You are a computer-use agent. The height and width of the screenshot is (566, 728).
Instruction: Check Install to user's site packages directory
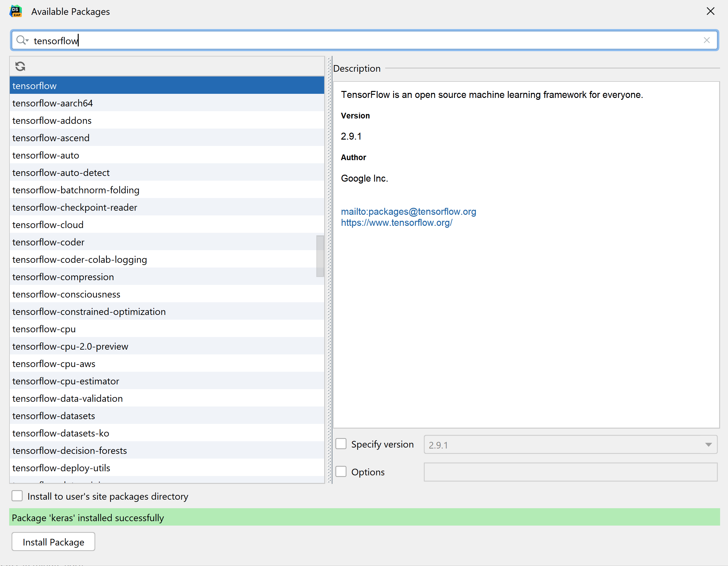click(x=17, y=496)
